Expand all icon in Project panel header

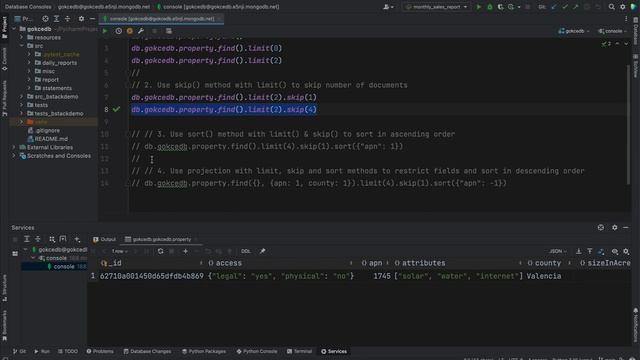[x=56, y=19]
